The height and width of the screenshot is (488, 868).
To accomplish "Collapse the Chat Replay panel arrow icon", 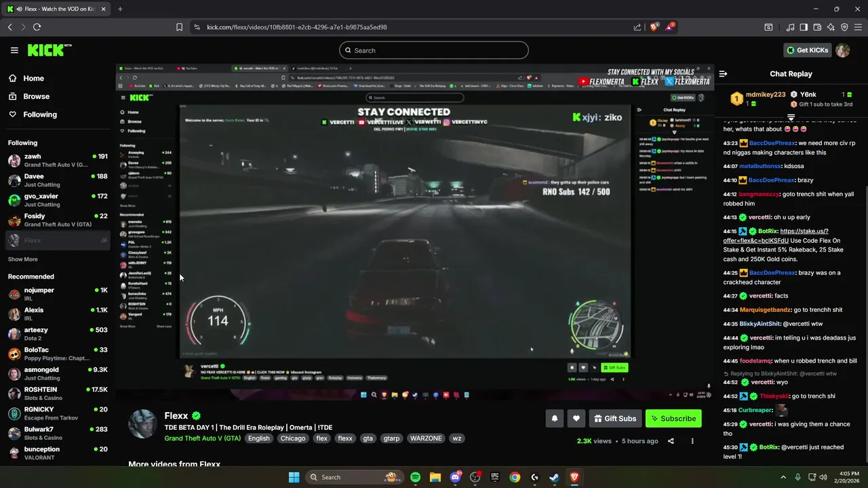I will (723, 74).
